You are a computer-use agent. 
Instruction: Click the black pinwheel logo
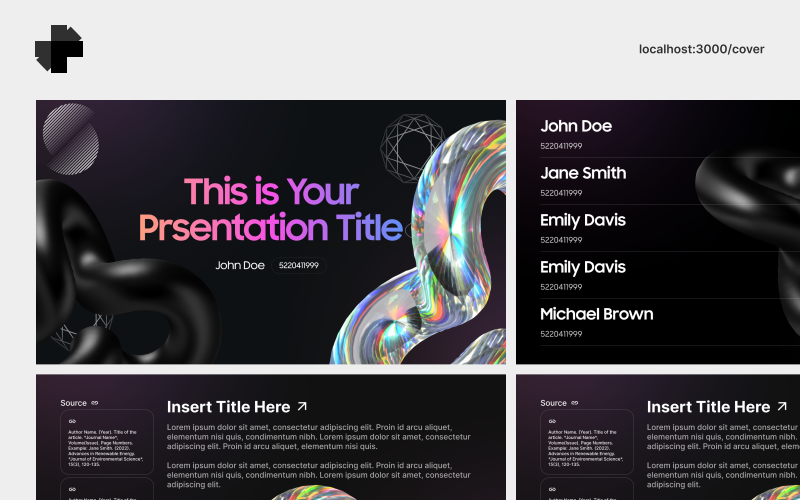click(59, 49)
